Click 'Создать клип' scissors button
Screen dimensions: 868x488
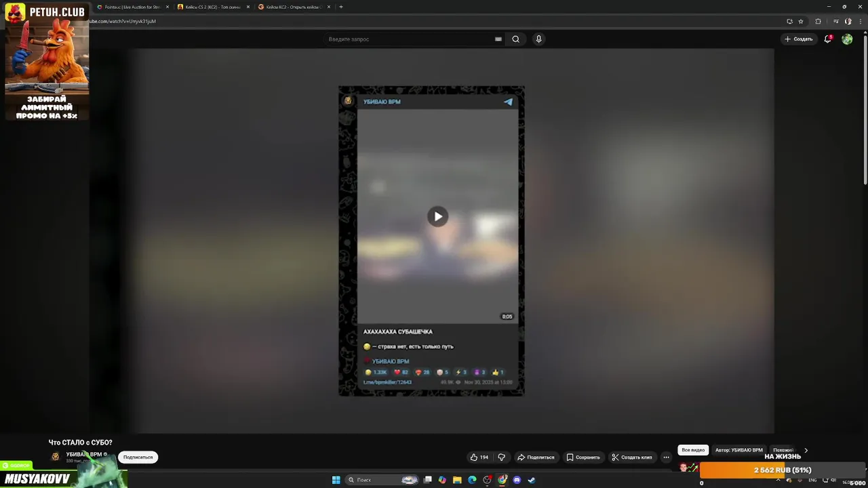coord(632,457)
